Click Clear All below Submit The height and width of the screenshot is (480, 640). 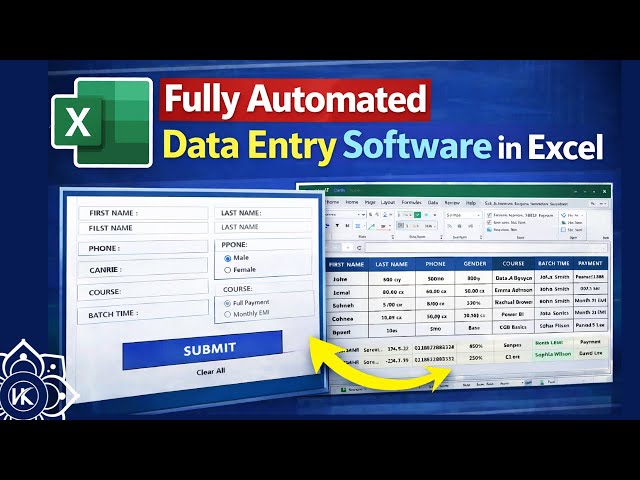click(211, 371)
